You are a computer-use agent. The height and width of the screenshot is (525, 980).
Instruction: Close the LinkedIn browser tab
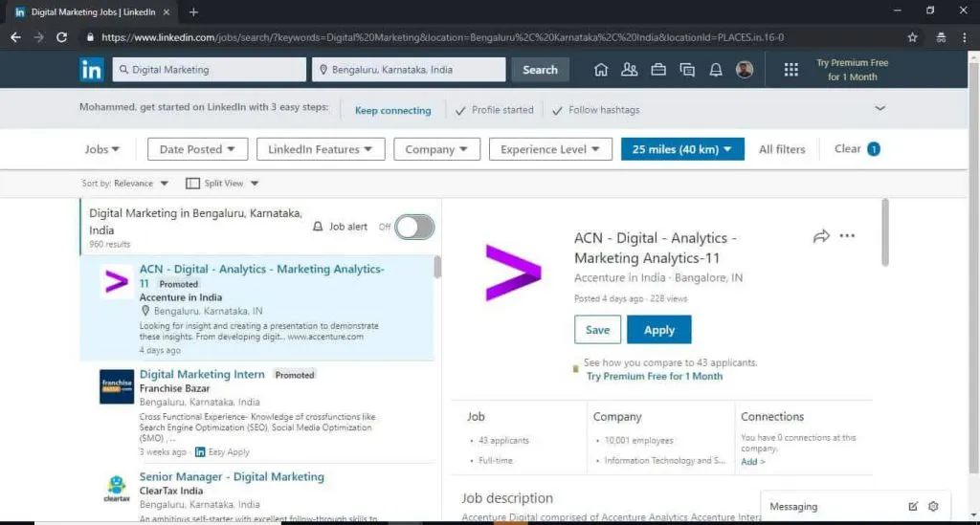point(167,11)
